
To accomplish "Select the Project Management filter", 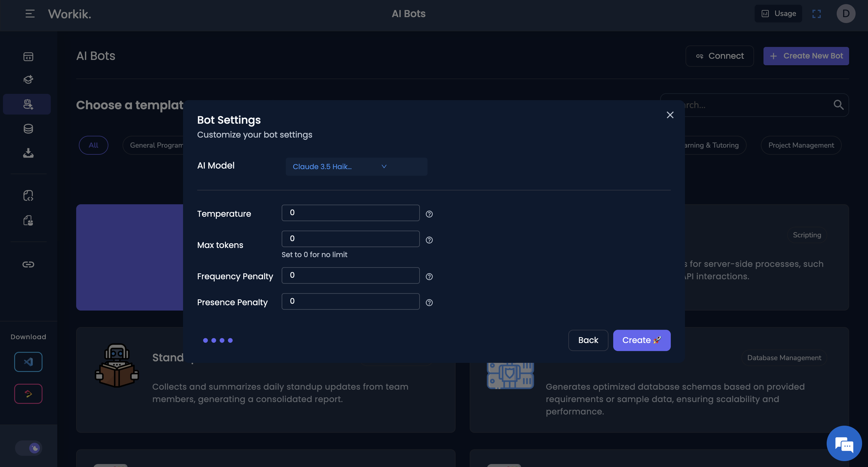I will [801, 145].
